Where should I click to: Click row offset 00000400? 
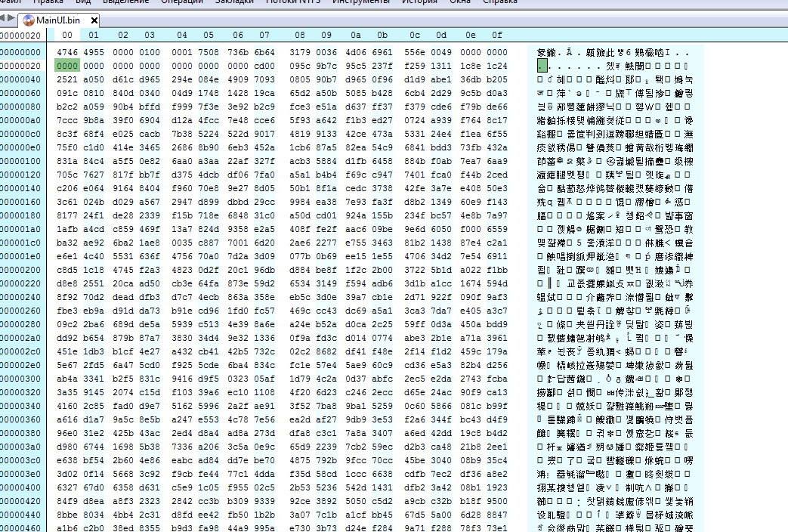click(x=22, y=487)
